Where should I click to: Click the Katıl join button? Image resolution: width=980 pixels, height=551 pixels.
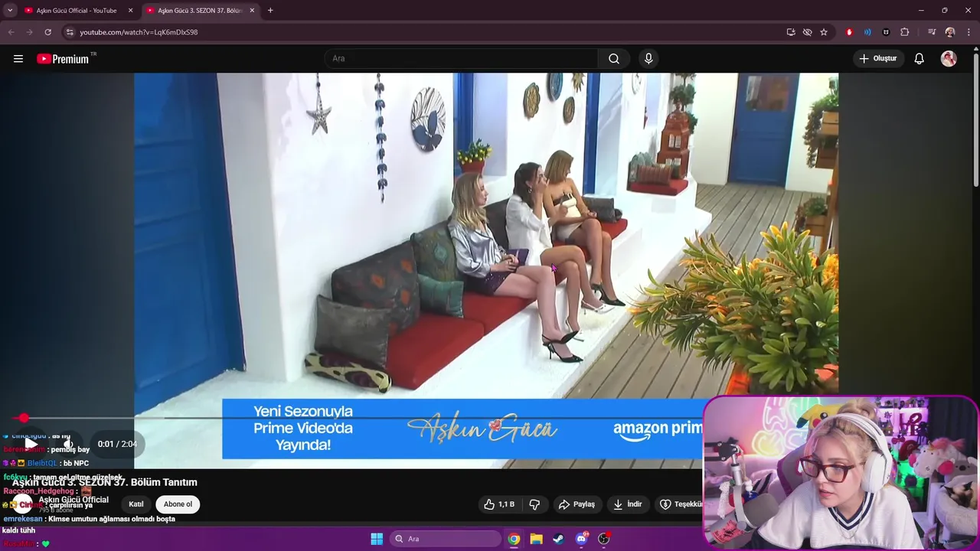click(x=136, y=504)
